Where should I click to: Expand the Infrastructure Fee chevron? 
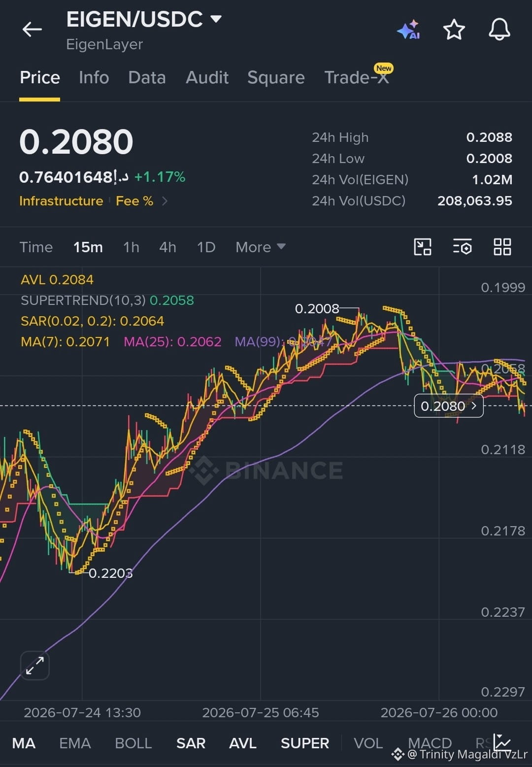165,201
